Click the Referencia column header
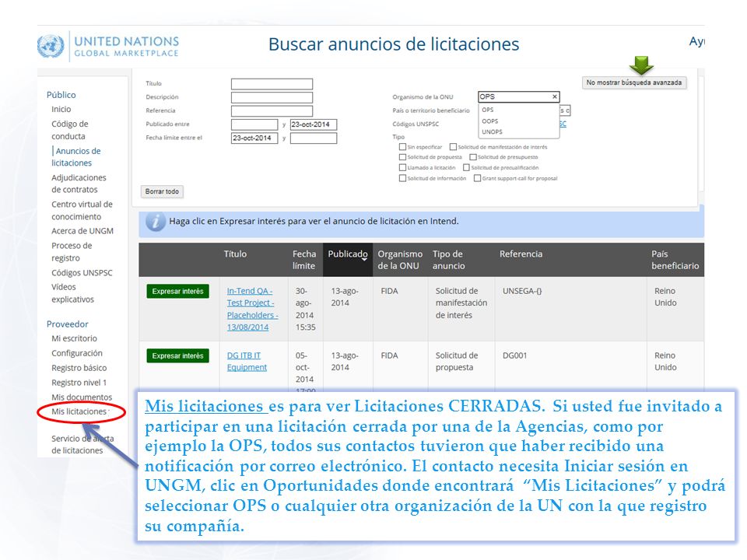This screenshot has width=747, height=560. point(521,254)
